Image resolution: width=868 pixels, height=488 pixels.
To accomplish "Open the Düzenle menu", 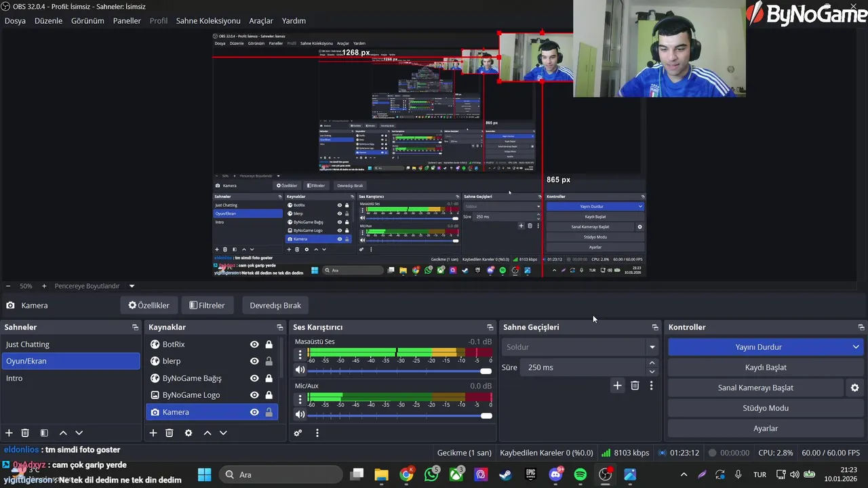I will click(48, 21).
